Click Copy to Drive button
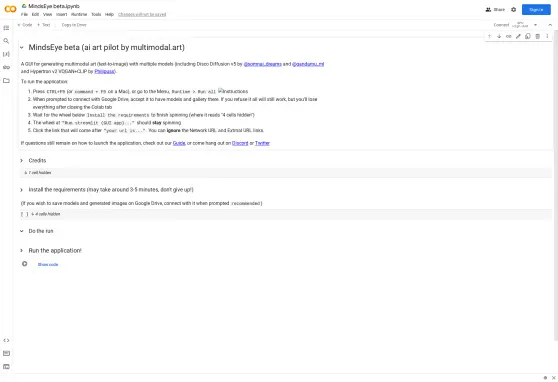Screen dimensions: 558x382 click(x=74, y=25)
